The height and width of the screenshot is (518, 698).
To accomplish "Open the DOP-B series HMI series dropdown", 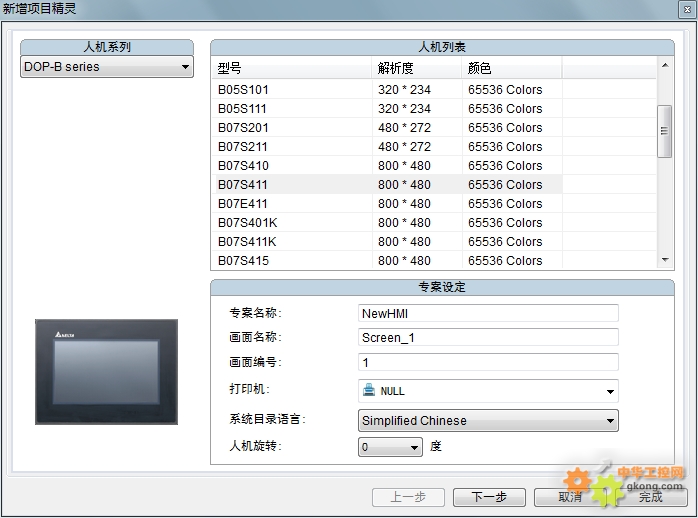I will click(x=107, y=67).
